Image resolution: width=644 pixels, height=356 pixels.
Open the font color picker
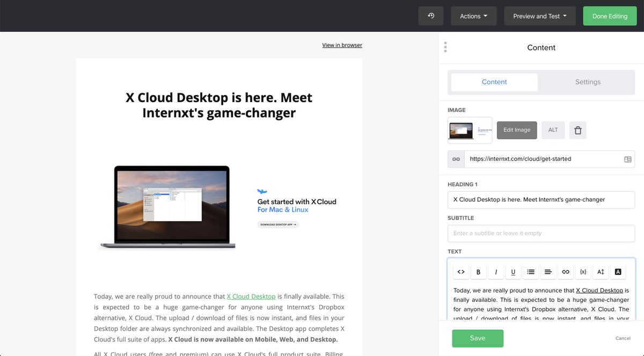coord(618,272)
